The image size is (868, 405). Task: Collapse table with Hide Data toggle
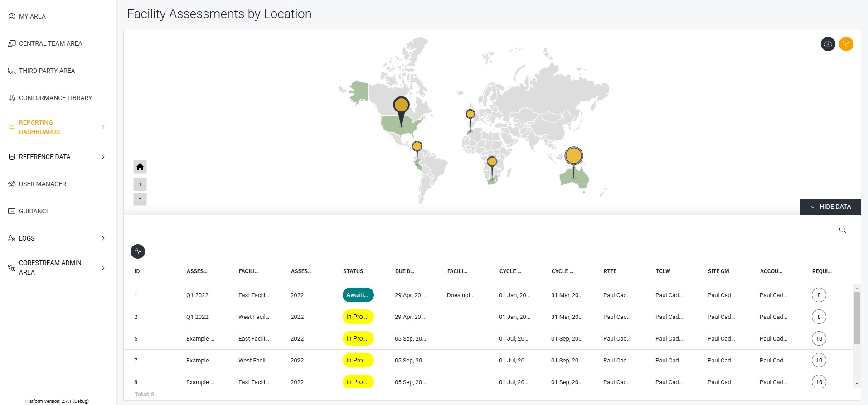[830, 207]
